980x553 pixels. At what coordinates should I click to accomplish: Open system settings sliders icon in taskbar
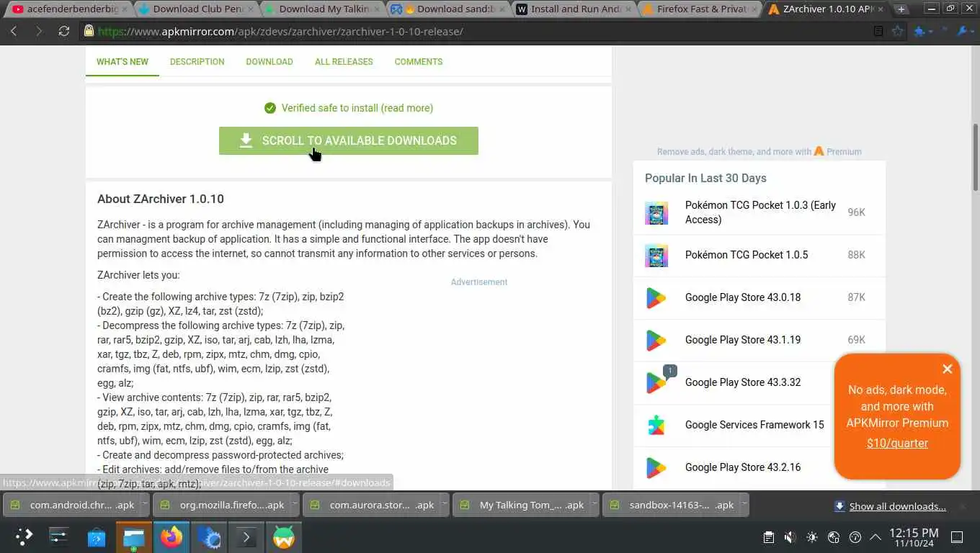click(59, 537)
